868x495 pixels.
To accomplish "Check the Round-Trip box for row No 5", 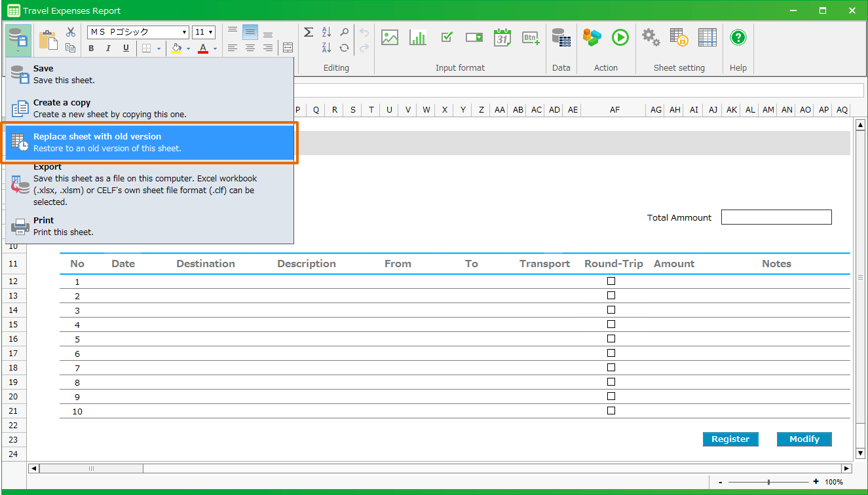I will (x=611, y=339).
